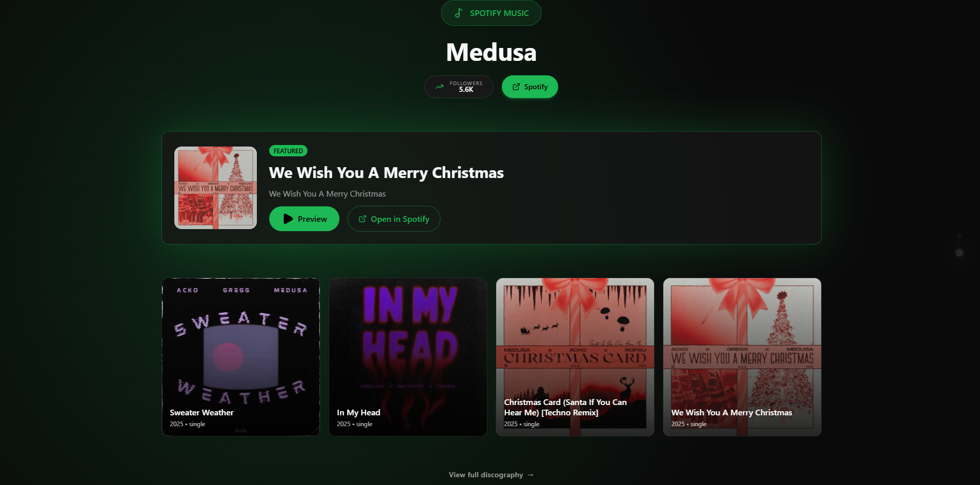Click the external link icon on Spotify button
Screen dimensions: 980x485
coord(516,87)
